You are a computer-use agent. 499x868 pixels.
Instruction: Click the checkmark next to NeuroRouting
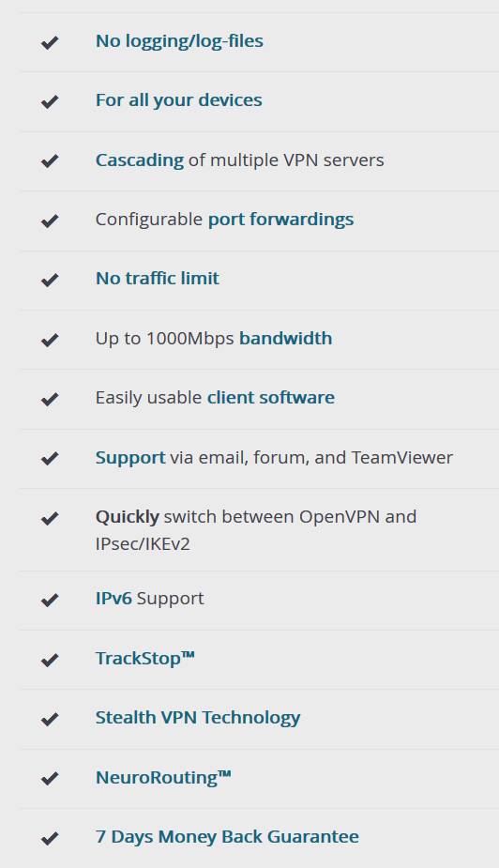tap(50, 779)
